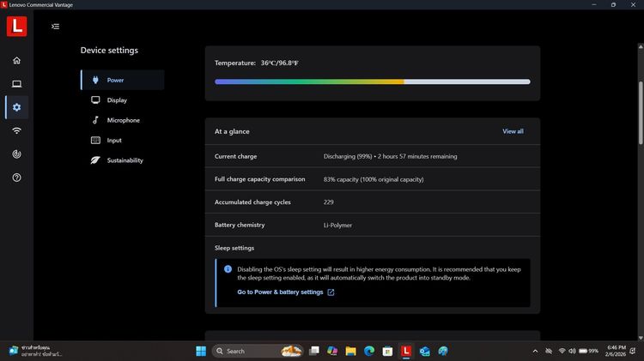
Task: Open the taskbar clock and date
Action: tap(616, 351)
